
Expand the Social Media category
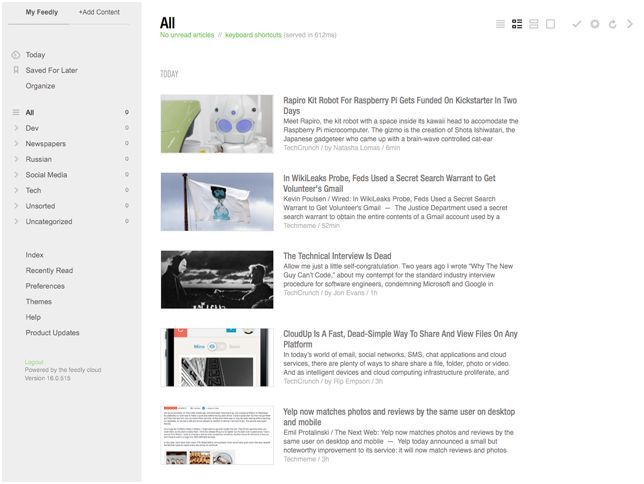pyautogui.click(x=16, y=175)
